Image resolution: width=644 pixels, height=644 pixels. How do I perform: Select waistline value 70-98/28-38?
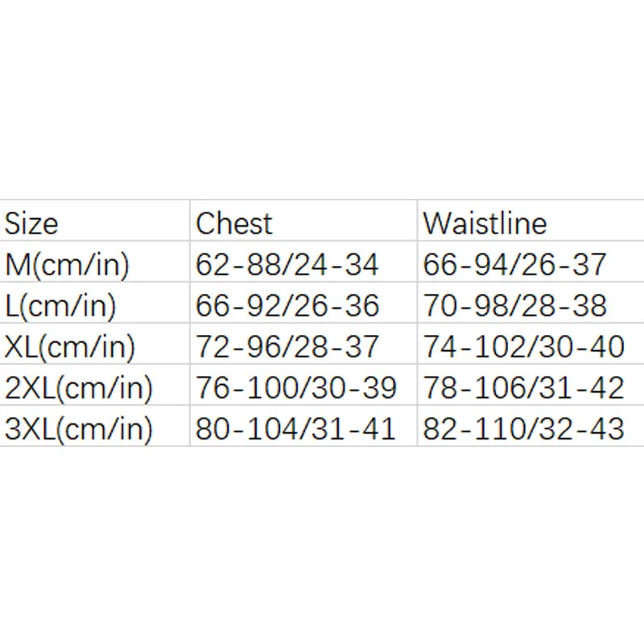515,305
